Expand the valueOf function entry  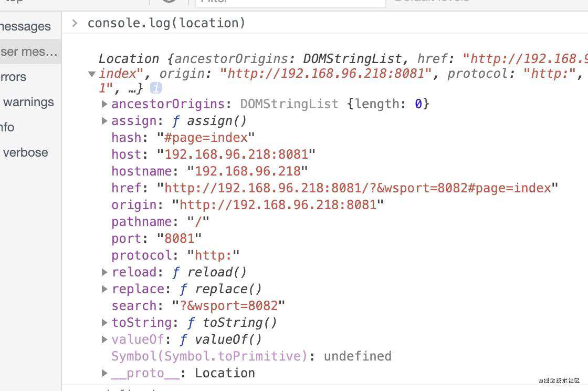[x=104, y=339]
